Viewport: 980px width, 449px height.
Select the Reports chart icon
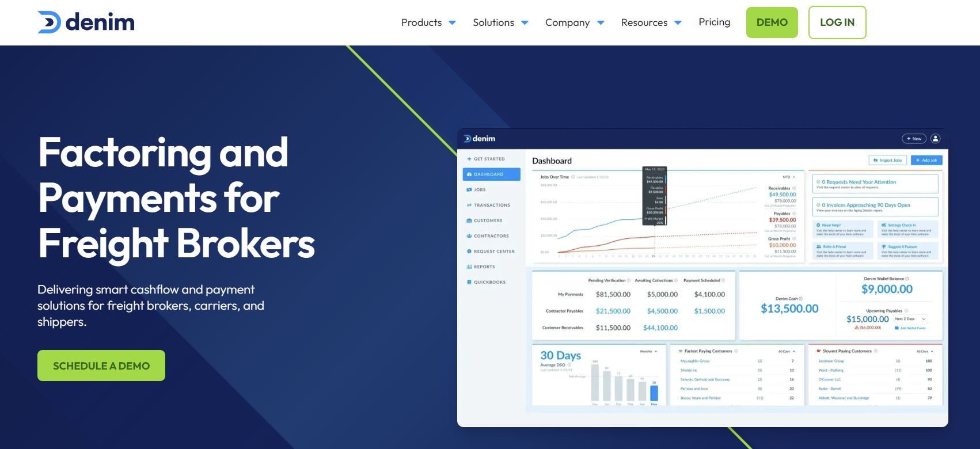coord(469,267)
